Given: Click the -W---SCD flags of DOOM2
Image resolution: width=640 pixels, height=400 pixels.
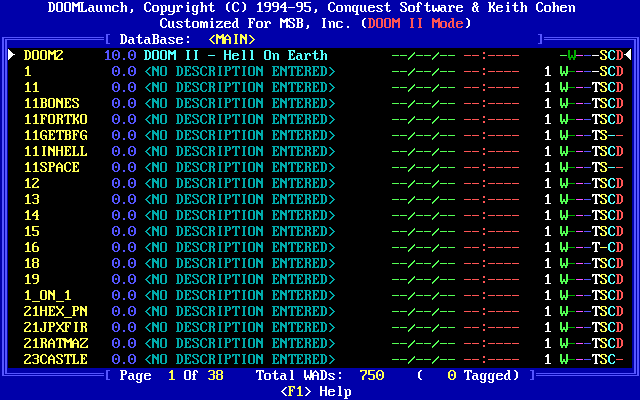Looking at the screenshot, I should pos(592,55).
